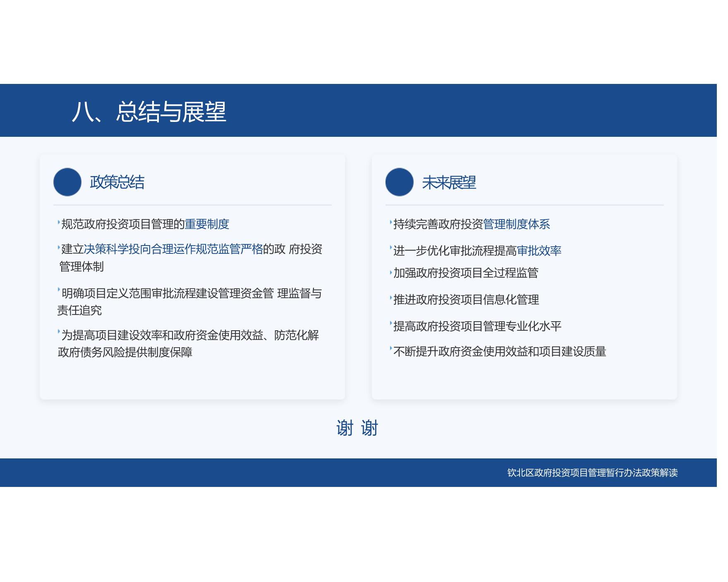The height and width of the screenshot is (582, 728).
Task: Click the highlighted 审批效率 text
Action: [539, 250]
